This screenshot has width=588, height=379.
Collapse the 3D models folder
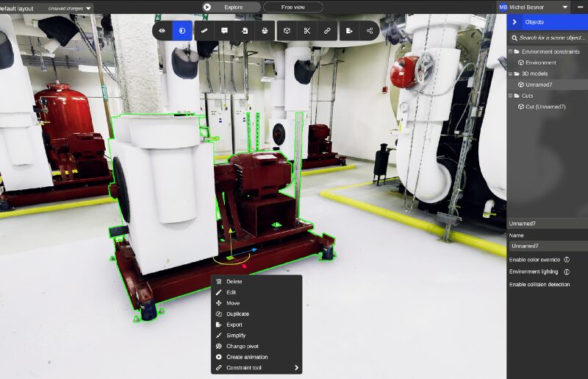click(510, 74)
